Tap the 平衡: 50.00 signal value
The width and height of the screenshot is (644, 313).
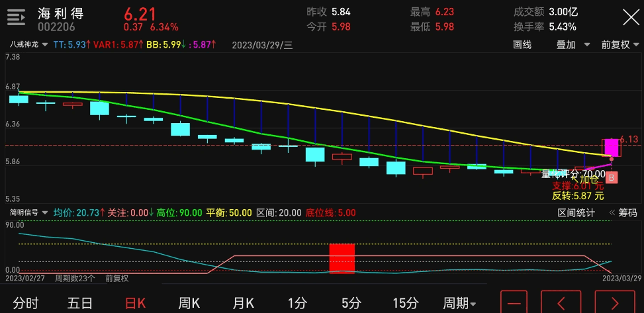coord(229,213)
